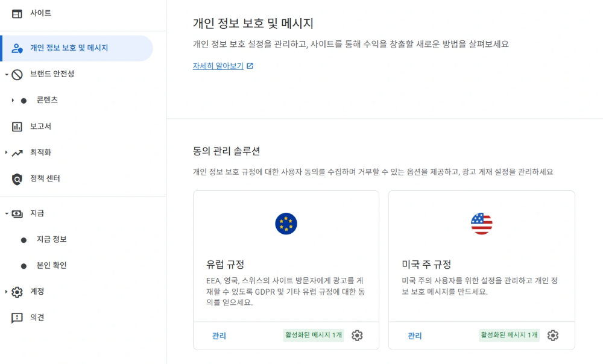This screenshot has width=603, height=364.
Task: Click the 사이트 sidebar icon
Action: (17, 13)
